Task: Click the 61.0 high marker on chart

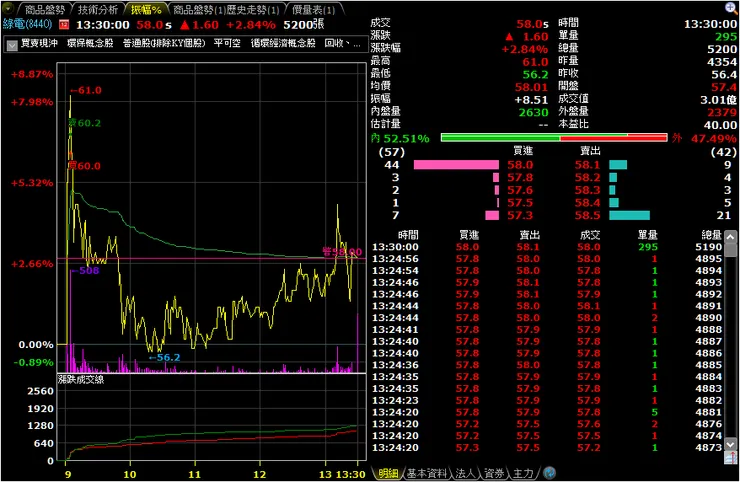Action: (86, 90)
